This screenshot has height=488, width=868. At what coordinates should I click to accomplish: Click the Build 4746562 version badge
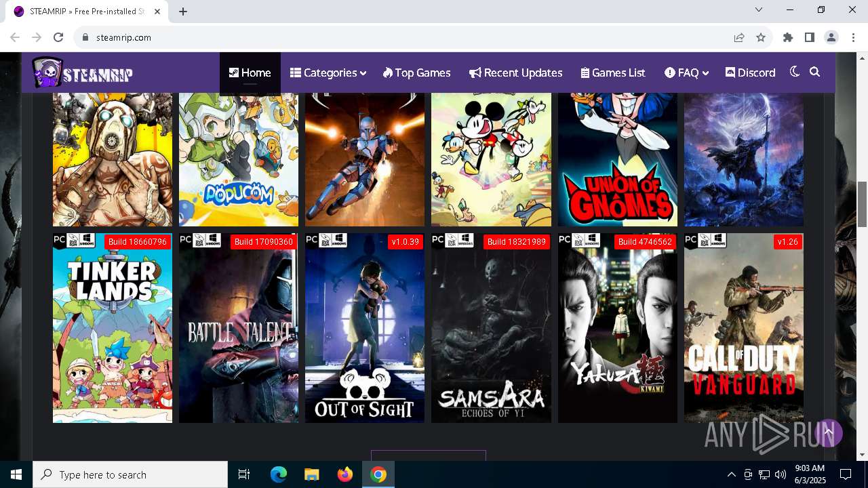[645, 242]
